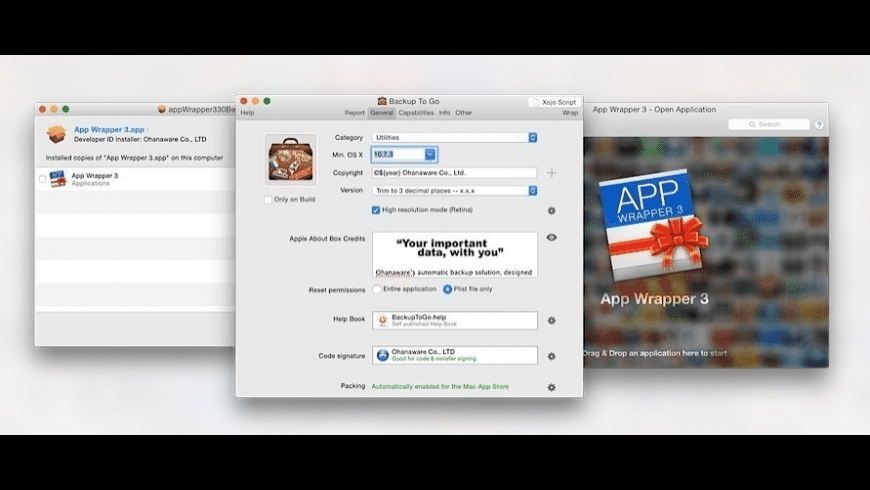Select Plist file only radio button
This screenshot has width=870, height=490.
(447, 289)
